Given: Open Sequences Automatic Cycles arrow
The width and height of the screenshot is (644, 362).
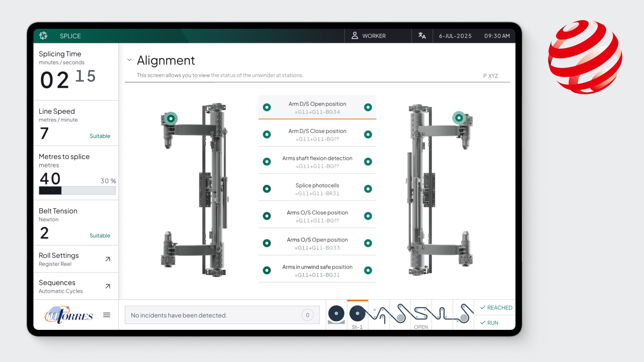Looking at the screenshot, I should point(108,286).
